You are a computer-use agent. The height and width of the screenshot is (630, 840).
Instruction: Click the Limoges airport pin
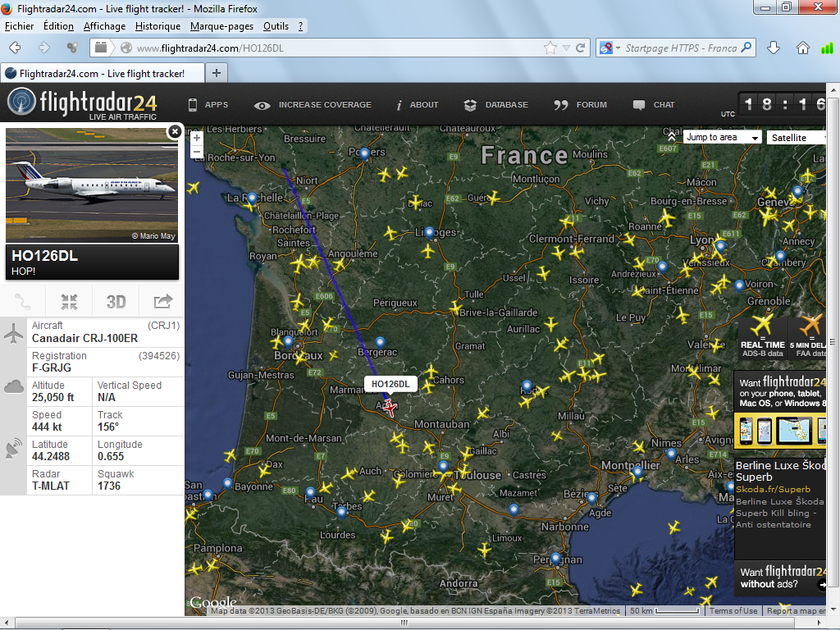[x=429, y=232]
